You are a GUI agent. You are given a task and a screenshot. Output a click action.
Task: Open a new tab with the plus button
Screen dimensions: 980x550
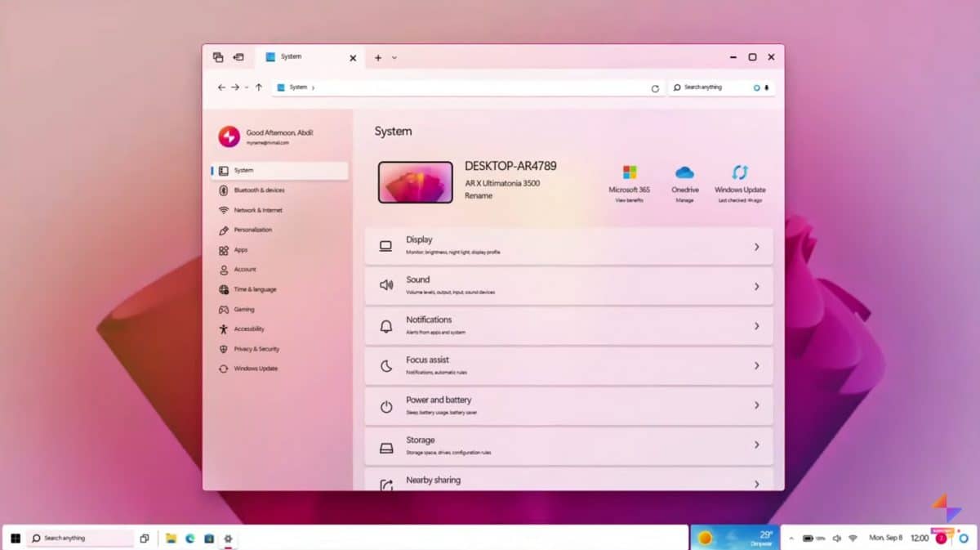(376, 57)
